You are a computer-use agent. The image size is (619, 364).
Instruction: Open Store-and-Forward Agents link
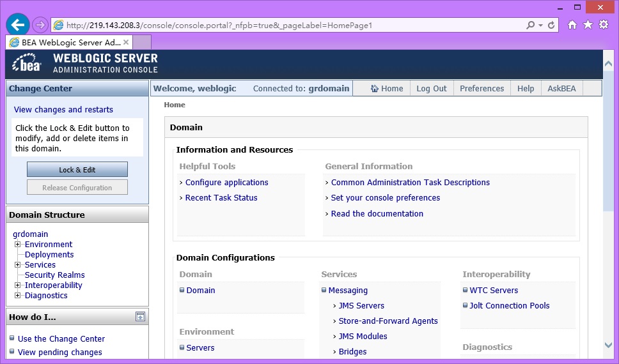click(388, 321)
